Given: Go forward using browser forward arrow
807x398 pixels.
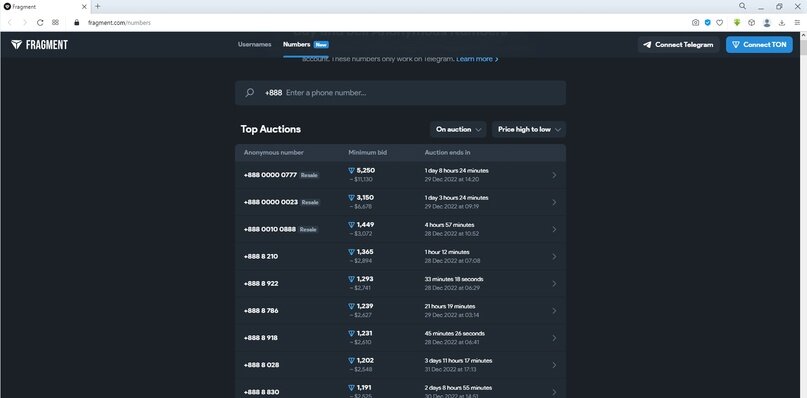Looking at the screenshot, I should (x=25, y=23).
